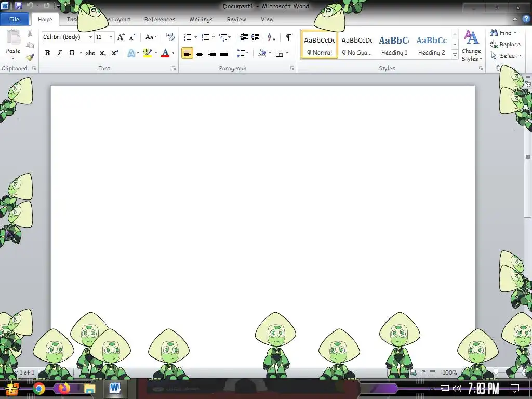Expand font color dropdown arrow
Viewport: 532px width, 399px height.
[x=174, y=53]
